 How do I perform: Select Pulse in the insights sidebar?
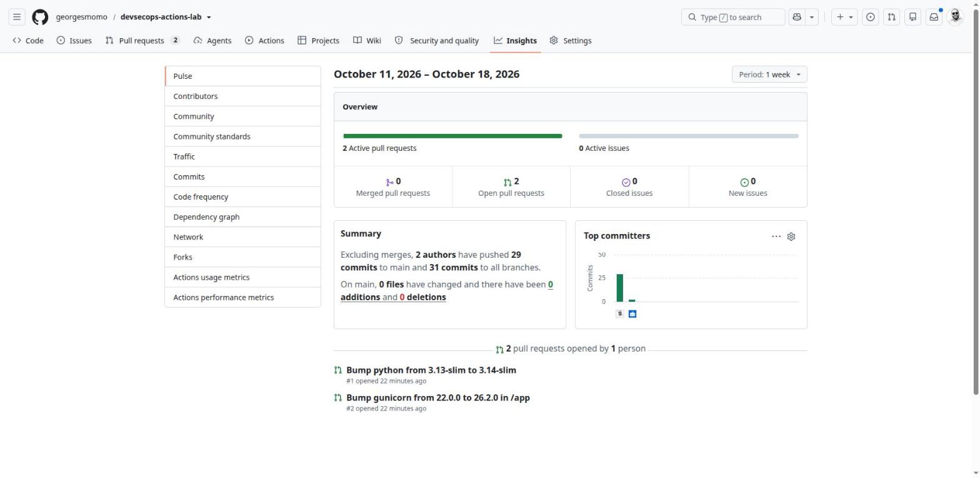coord(242,76)
